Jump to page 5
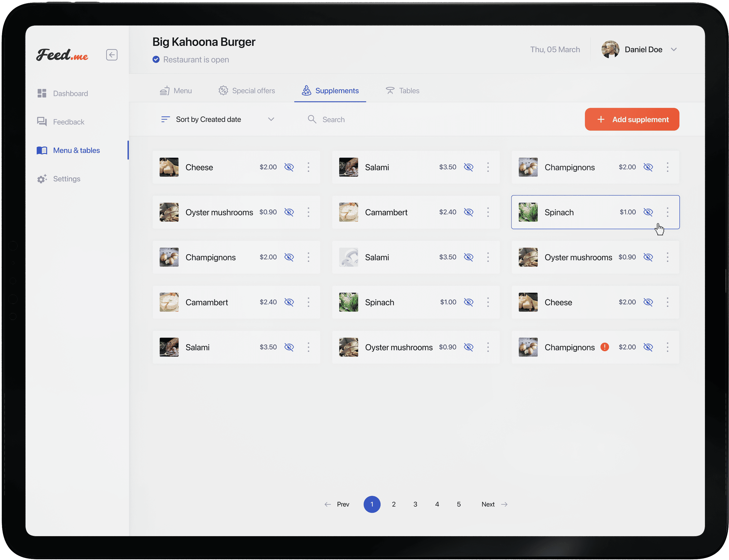Image resolution: width=729 pixels, height=560 pixels. click(x=459, y=504)
